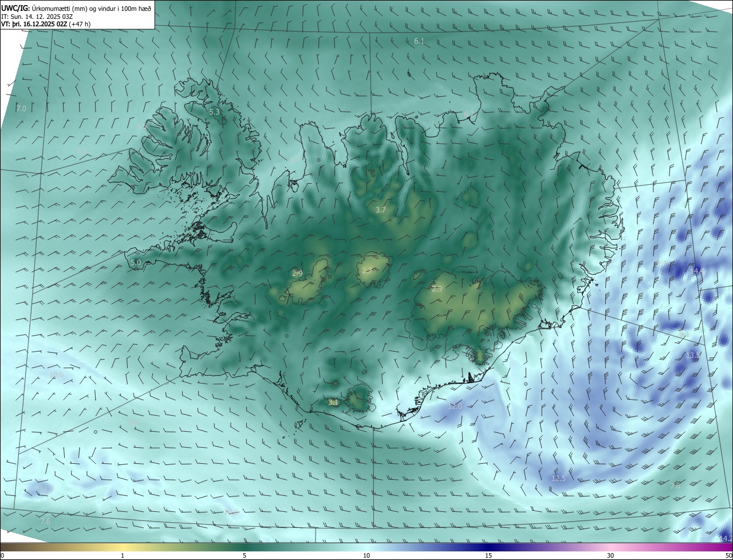The height and width of the screenshot is (560, 733).
Task: Click the 5.3 value label over the Westfjords
Action: click(214, 112)
